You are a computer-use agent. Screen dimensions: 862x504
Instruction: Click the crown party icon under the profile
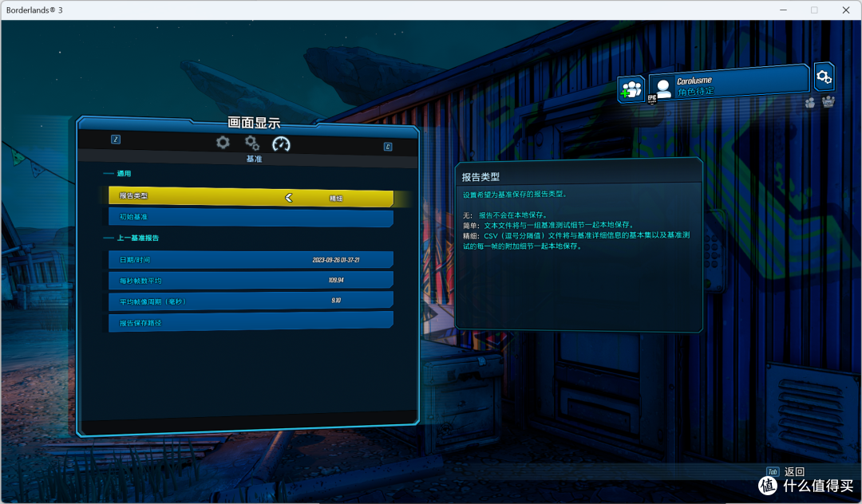828,101
